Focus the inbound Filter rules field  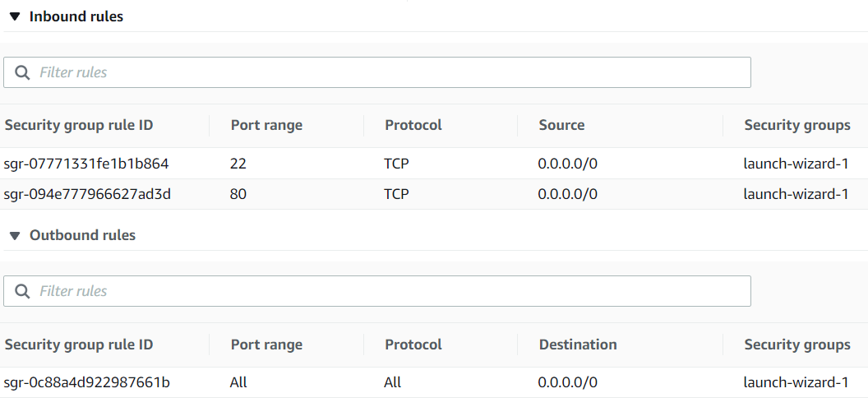(x=386, y=72)
